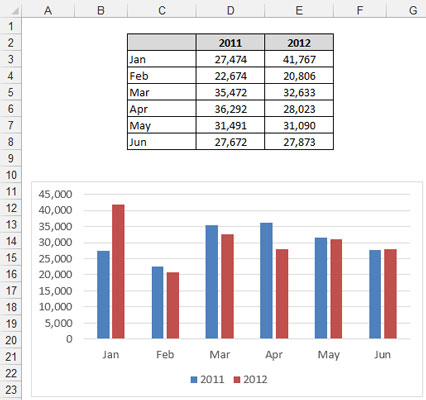Click the select-all corner triangle
The image size is (426, 400).
(15, 12)
